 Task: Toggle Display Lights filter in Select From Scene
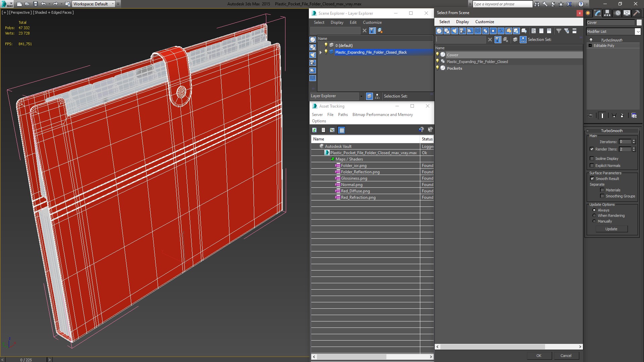(454, 31)
